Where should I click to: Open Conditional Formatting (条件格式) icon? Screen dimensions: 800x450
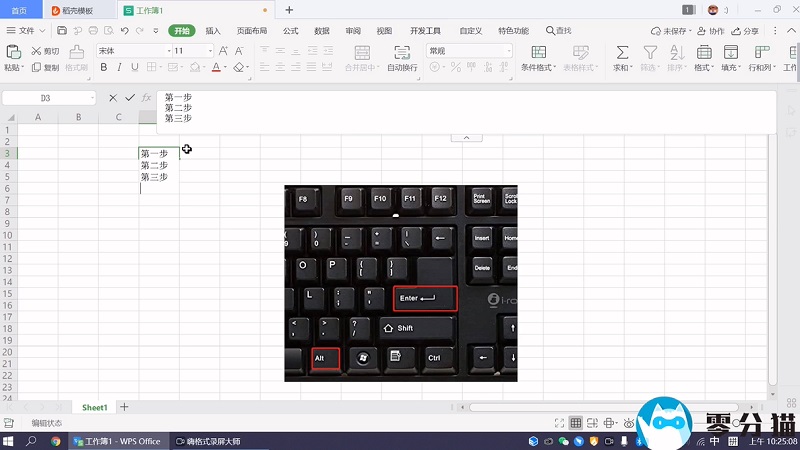[537, 52]
